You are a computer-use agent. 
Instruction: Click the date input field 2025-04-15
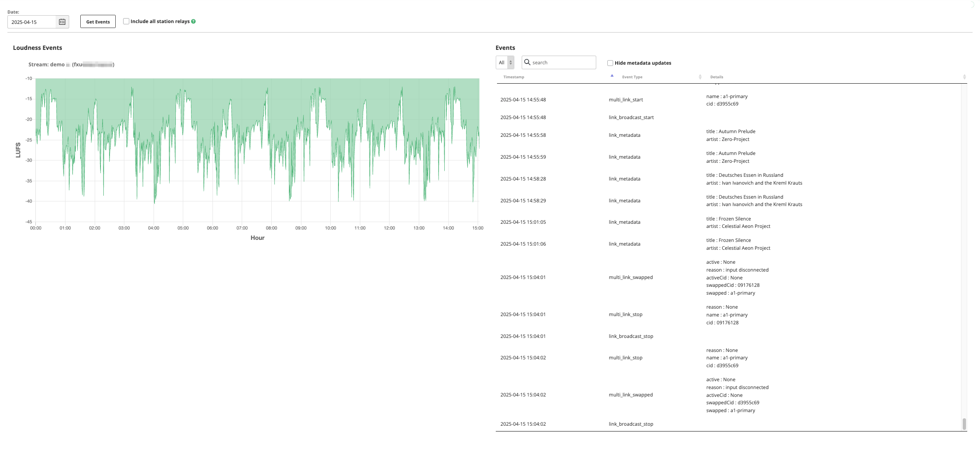pos(32,22)
